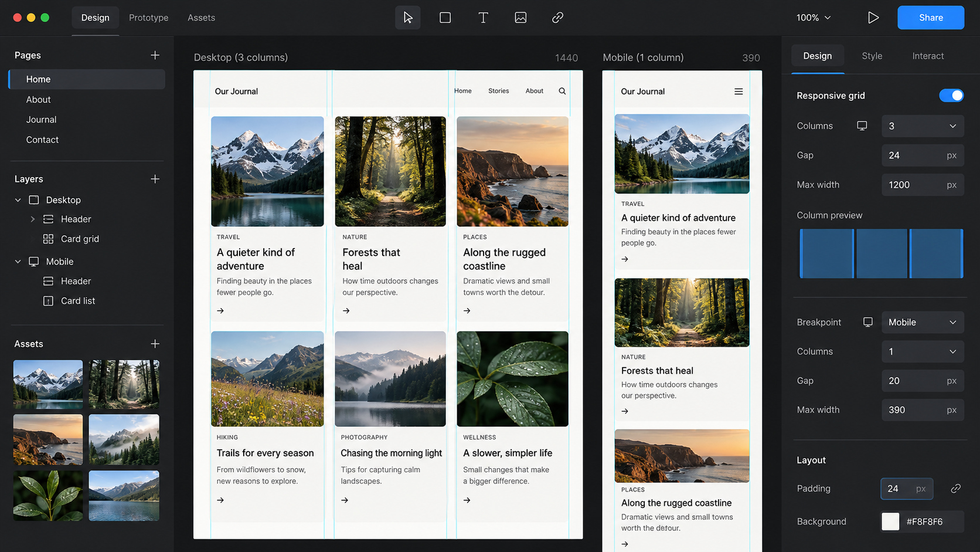980x552 pixels.
Task: Open the zoom level 100% dropdown
Action: coord(814,18)
